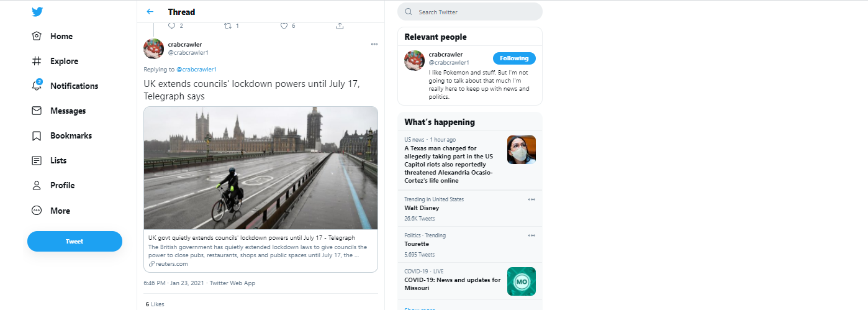Click the share icon on upper tweet
This screenshot has height=310, width=868.
click(340, 25)
